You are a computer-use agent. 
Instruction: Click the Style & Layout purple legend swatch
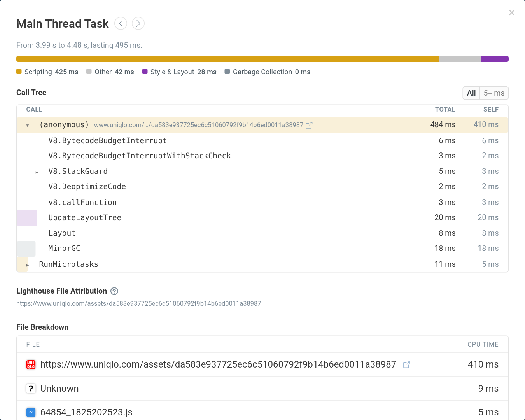pos(145,72)
